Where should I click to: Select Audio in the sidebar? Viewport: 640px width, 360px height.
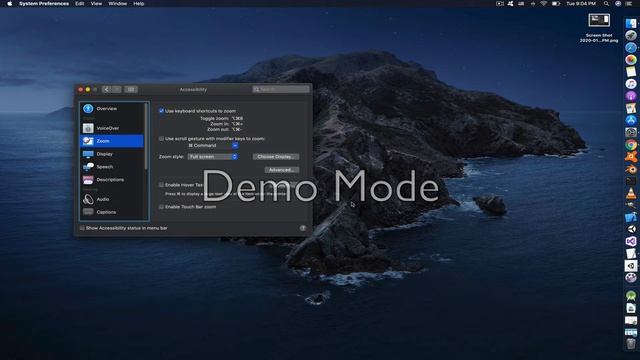tap(111, 199)
